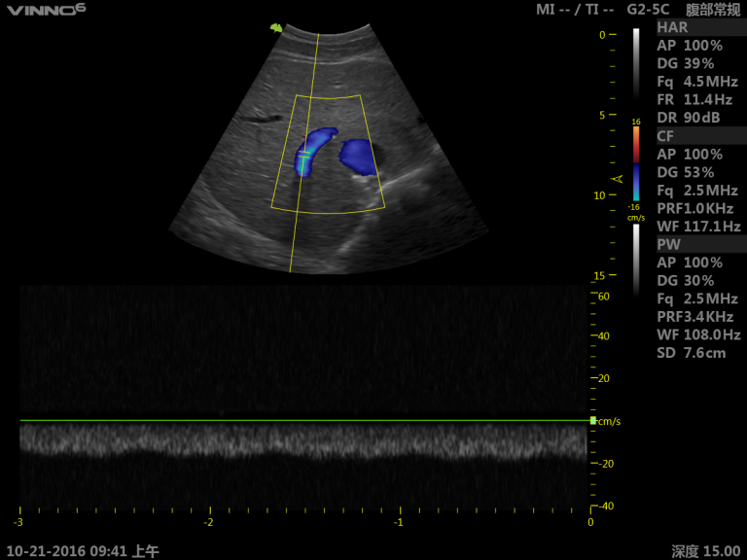Image resolution: width=747 pixels, height=560 pixels.
Task: Click AP 100% under PW
Action: (x=690, y=262)
